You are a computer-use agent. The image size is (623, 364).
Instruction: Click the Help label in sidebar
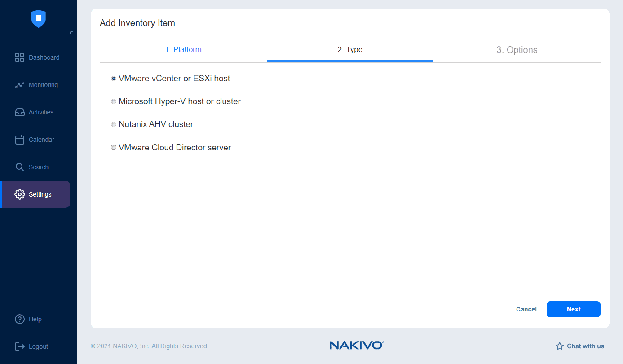35,319
